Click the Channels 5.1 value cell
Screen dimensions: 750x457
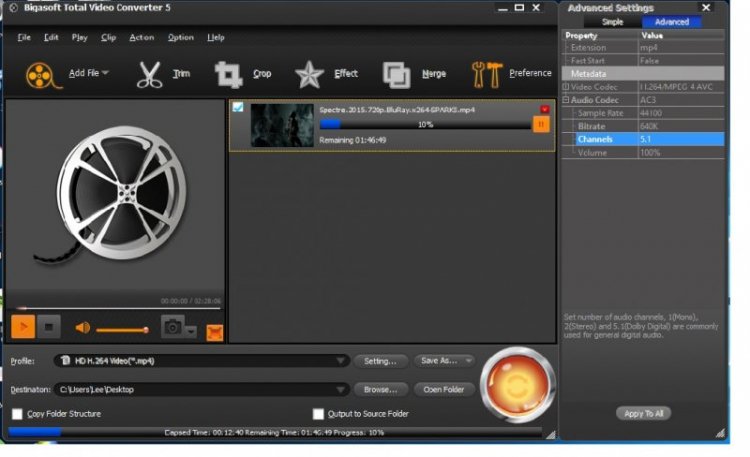click(681, 139)
